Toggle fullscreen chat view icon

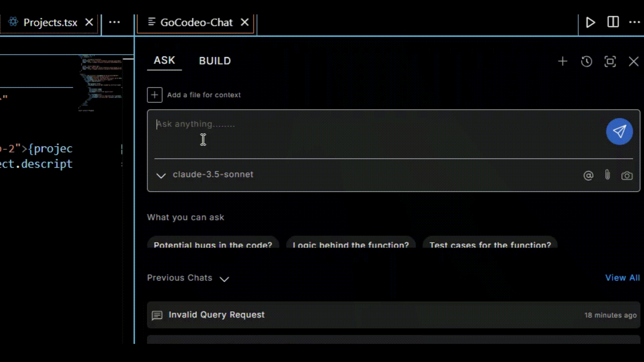[x=610, y=62]
